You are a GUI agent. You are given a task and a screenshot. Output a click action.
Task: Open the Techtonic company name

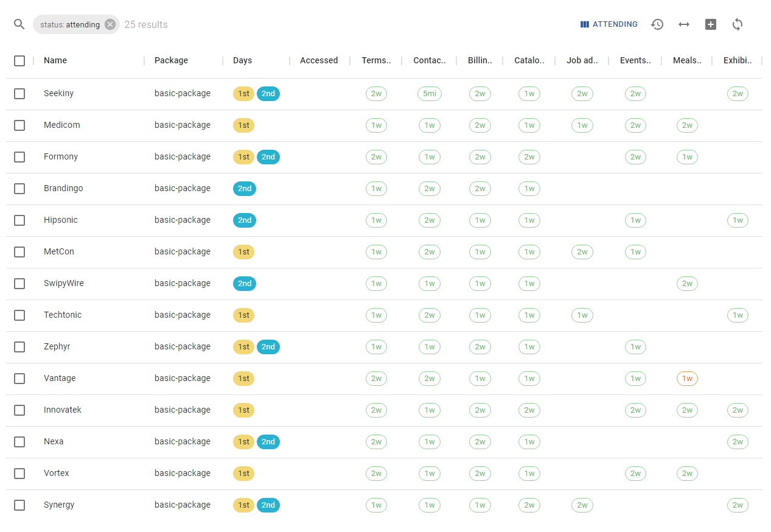63,315
